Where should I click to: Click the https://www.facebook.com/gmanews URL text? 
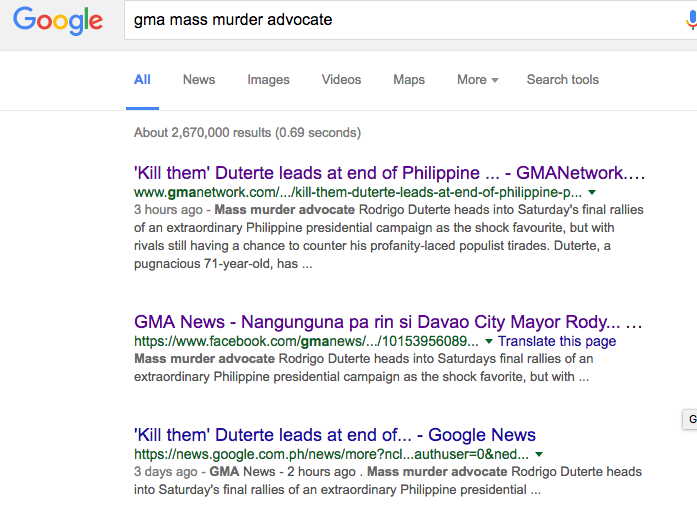[x=306, y=341]
